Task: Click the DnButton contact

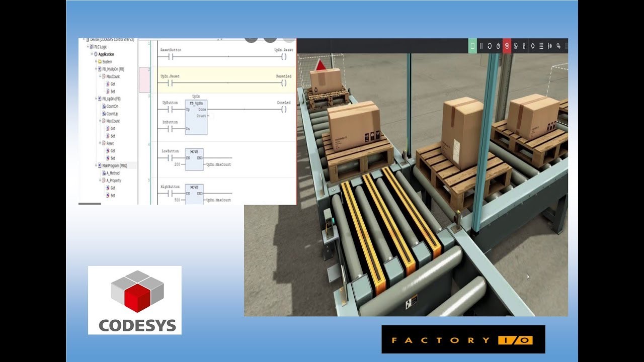Action: click(x=170, y=129)
